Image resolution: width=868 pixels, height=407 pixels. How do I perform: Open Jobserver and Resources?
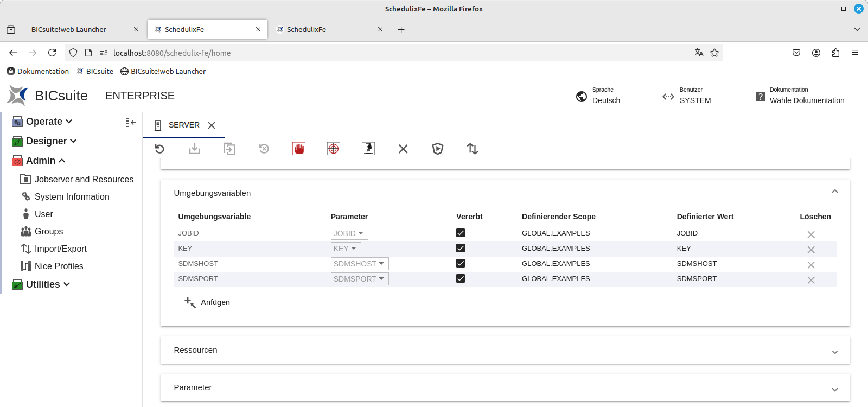click(76, 179)
